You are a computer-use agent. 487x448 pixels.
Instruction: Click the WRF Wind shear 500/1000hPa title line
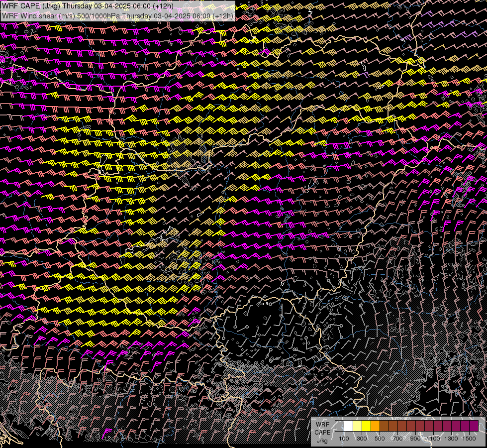pyautogui.click(x=117, y=16)
